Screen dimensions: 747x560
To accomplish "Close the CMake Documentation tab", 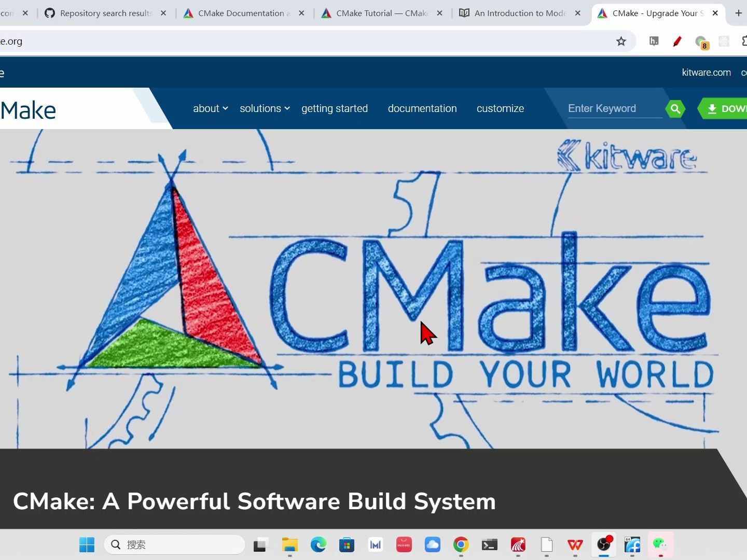I will (301, 13).
